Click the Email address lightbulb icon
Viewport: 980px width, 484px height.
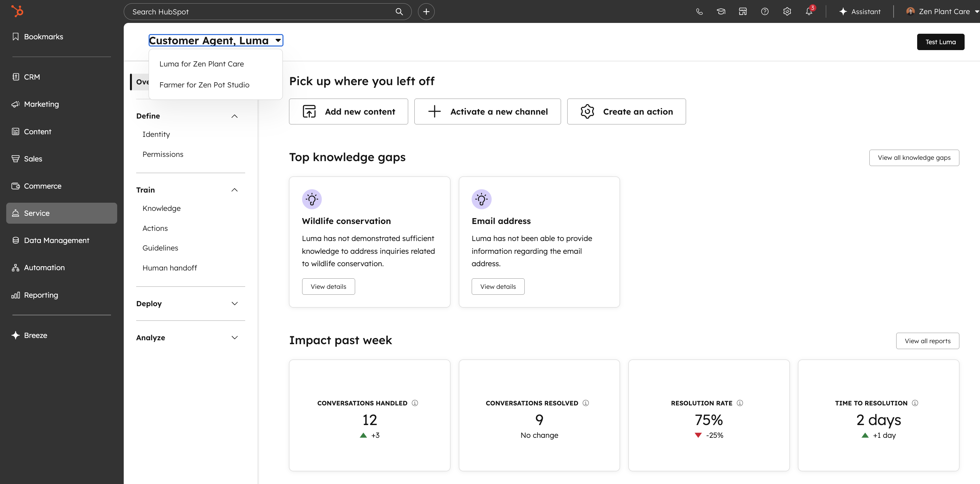pos(481,199)
